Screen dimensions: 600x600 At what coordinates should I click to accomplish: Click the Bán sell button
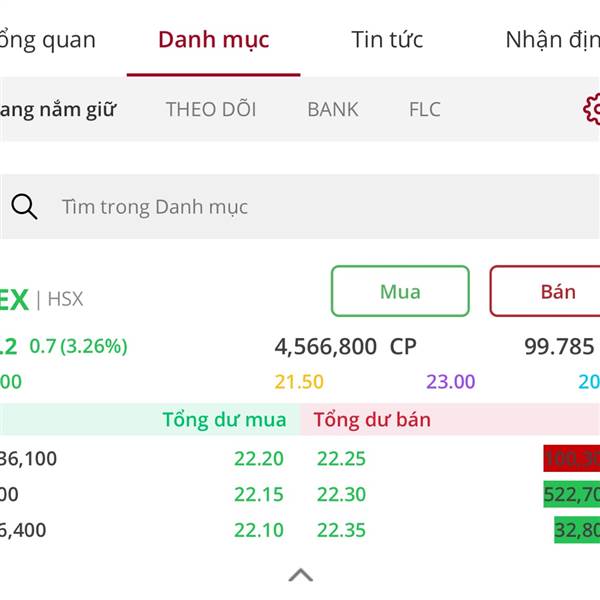tap(545, 291)
